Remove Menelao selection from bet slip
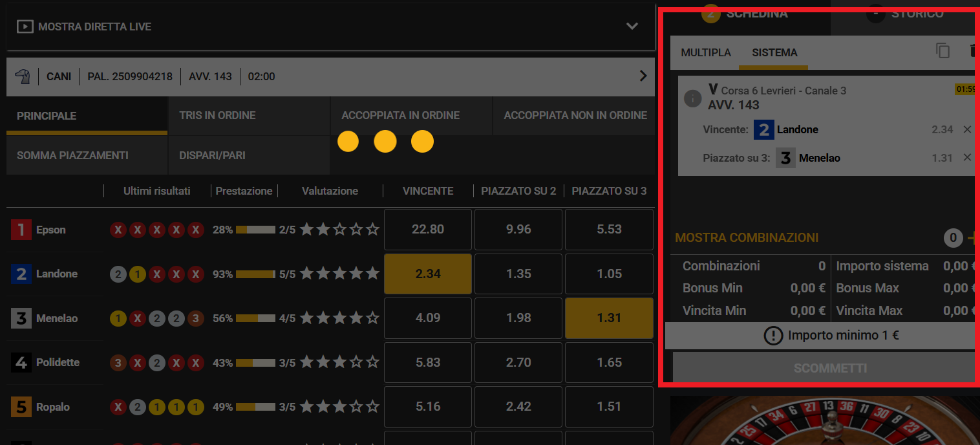 967,157
